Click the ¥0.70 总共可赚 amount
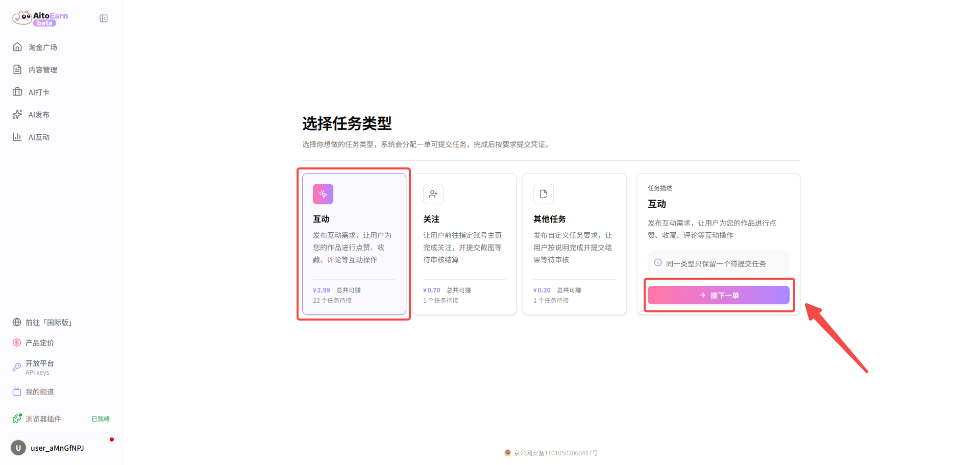 click(x=447, y=290)
